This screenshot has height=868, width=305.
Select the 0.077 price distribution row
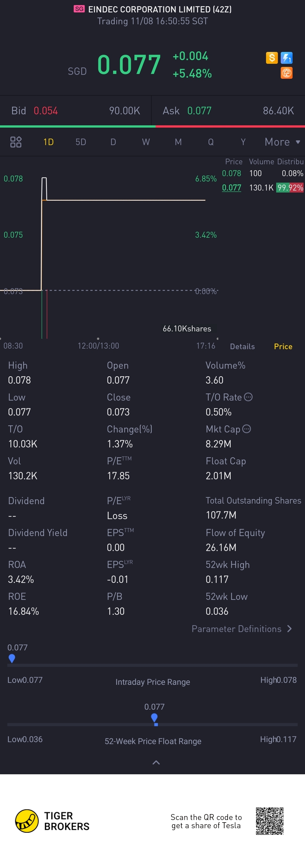tap(263, 188)
